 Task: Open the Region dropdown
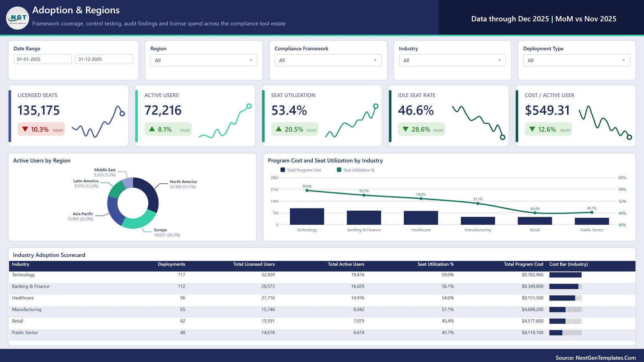(204, 60)
